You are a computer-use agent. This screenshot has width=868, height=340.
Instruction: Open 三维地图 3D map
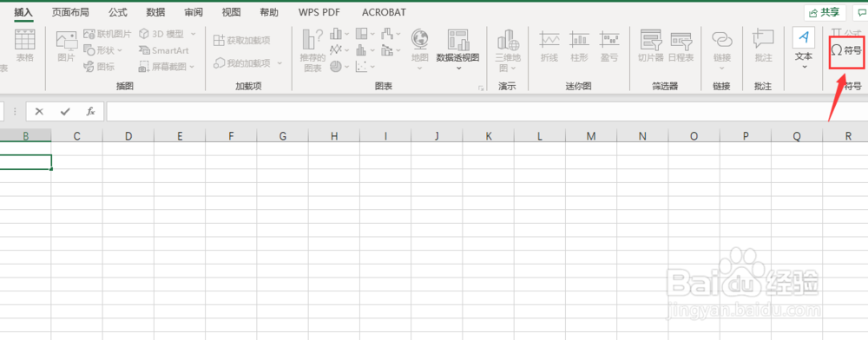click(x=507, y=50)
